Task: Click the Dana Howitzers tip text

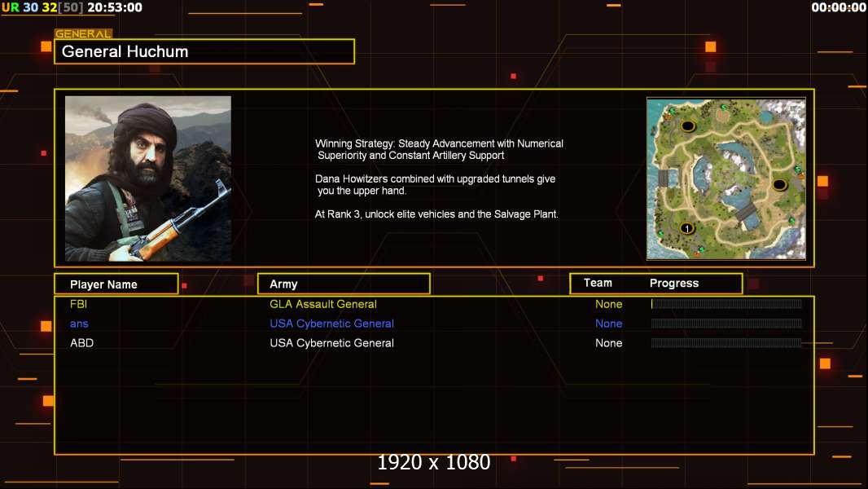Action: tap(435, 184)
